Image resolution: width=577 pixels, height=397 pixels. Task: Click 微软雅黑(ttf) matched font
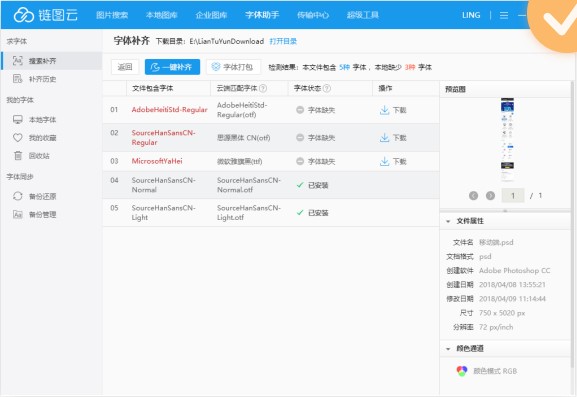tap(239, 162)
